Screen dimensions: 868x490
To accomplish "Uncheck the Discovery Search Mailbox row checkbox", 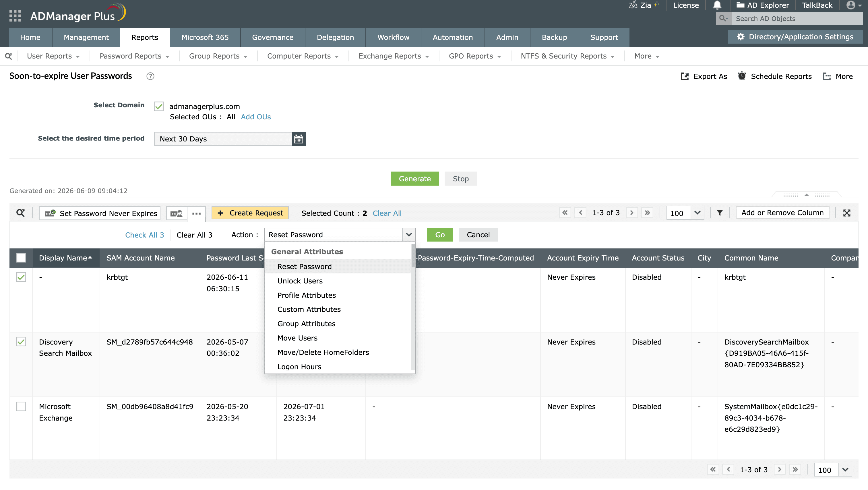I will (21, 342).
